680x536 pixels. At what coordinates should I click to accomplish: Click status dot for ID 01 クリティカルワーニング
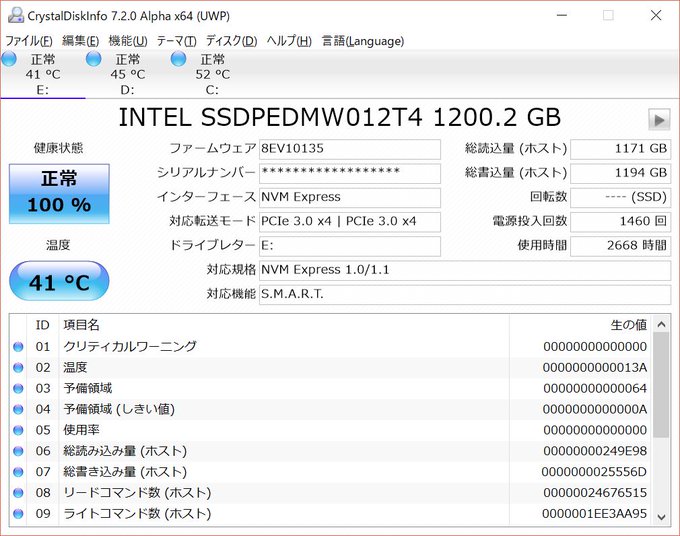(18, 346)
